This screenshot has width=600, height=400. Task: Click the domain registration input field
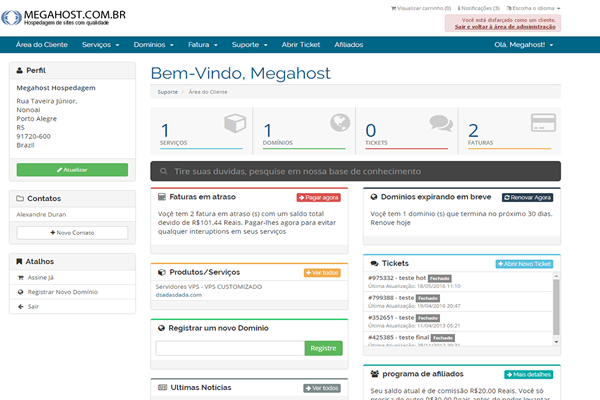click(x=230, y=348)
